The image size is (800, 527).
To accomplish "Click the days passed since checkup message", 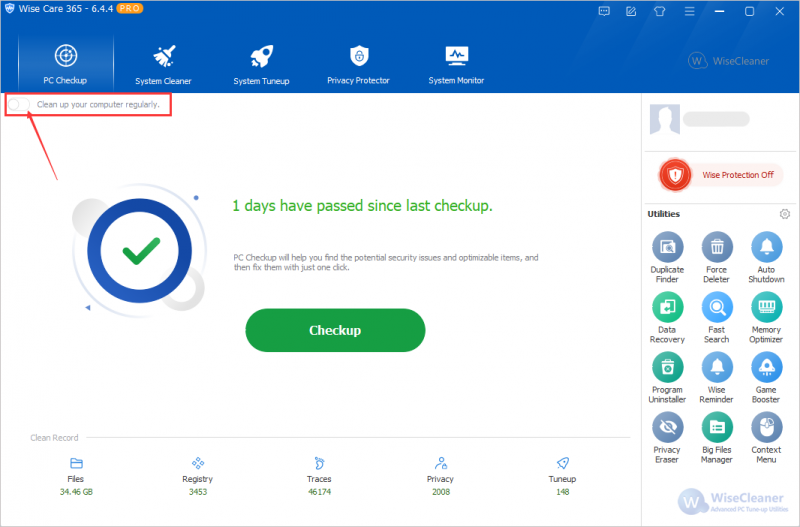I will point(362,206).
